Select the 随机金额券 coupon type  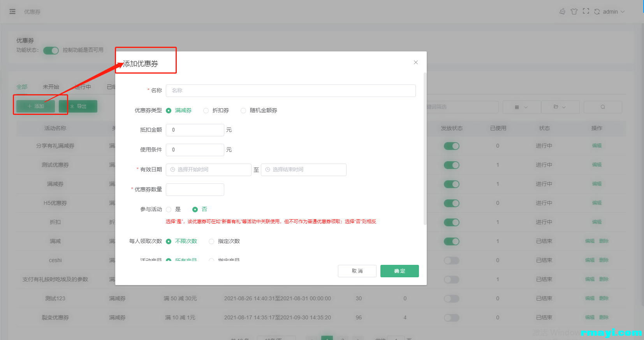(x=259, y=111)
